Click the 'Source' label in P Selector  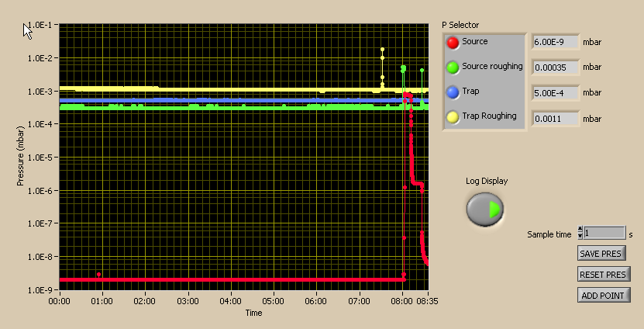point(475,41)
